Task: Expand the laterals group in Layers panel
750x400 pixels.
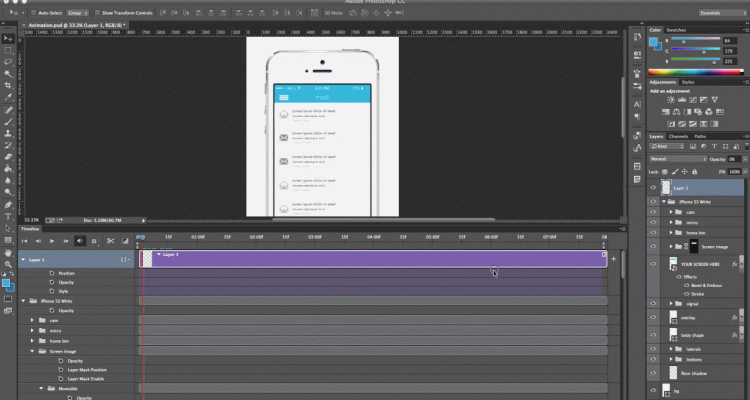Action: coord(671,349)
